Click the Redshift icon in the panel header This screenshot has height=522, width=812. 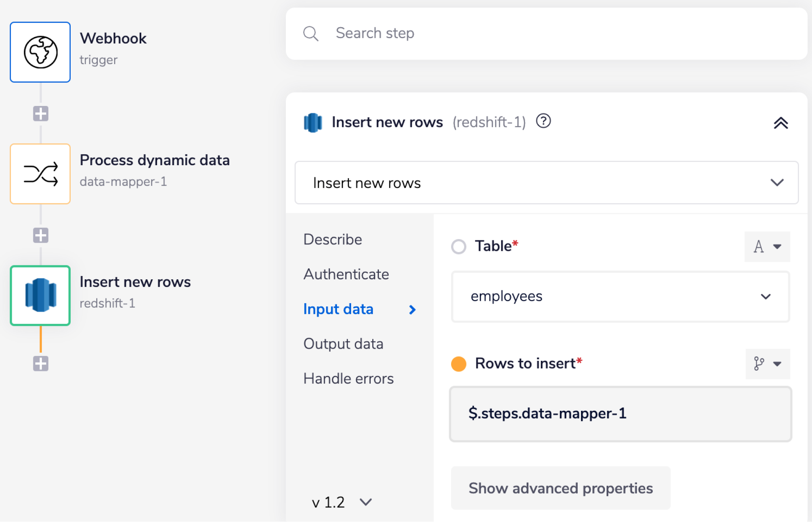[x=313, y=122]
